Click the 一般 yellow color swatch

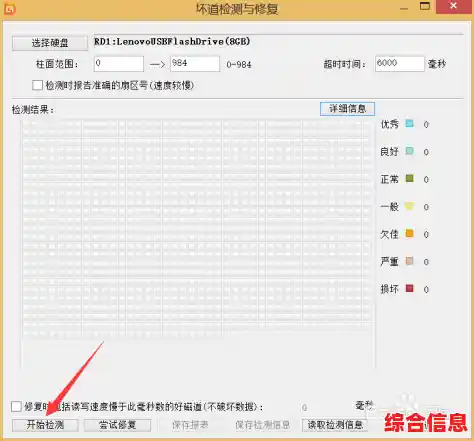[410, 206]
